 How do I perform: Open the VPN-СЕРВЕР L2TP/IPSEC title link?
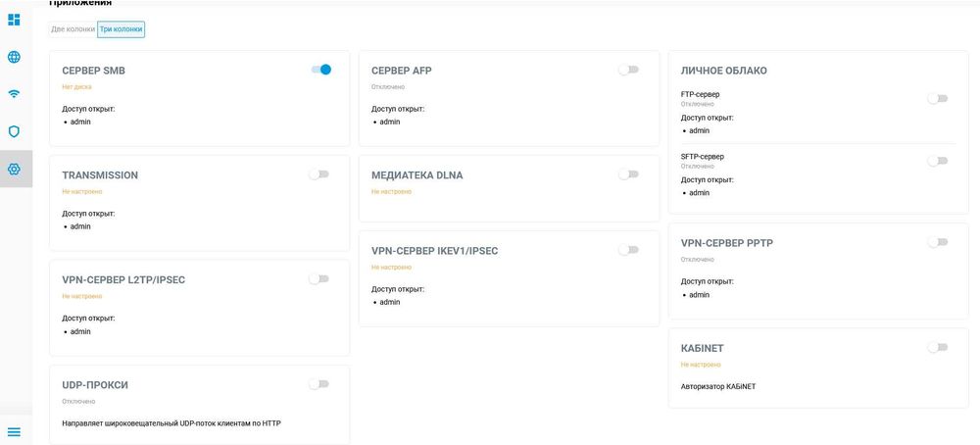[123, 280]
